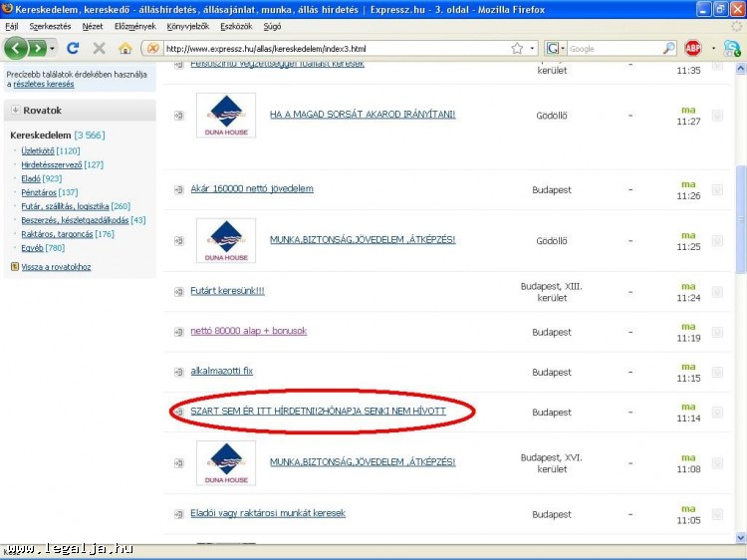Click the Stop loading X icon
The width and height of the screenshot is (747, 560).
pyautogui.click(x=99, y=48)
